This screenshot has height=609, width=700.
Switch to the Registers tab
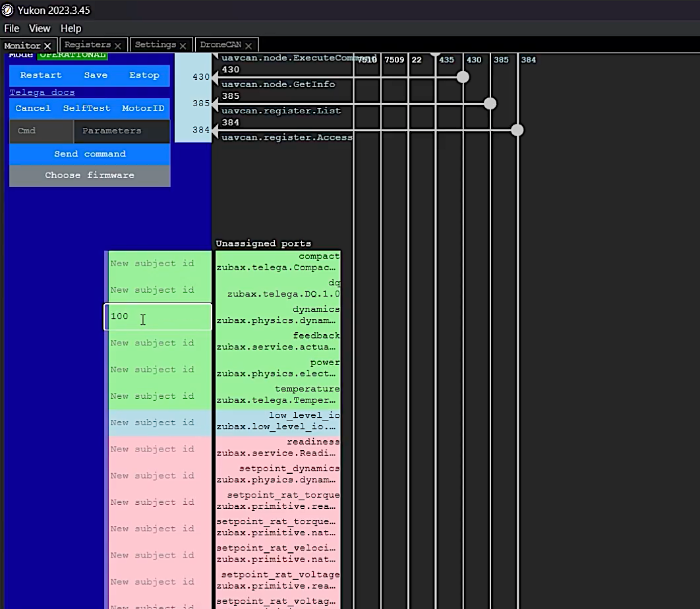pos(87,45)
